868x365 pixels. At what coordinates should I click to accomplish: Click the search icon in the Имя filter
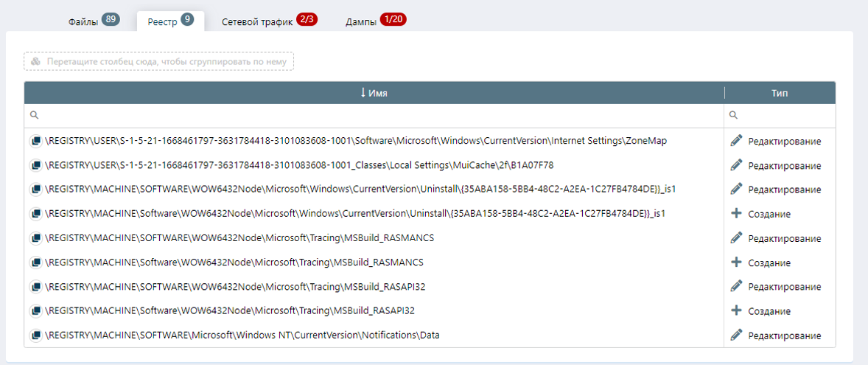34,116
